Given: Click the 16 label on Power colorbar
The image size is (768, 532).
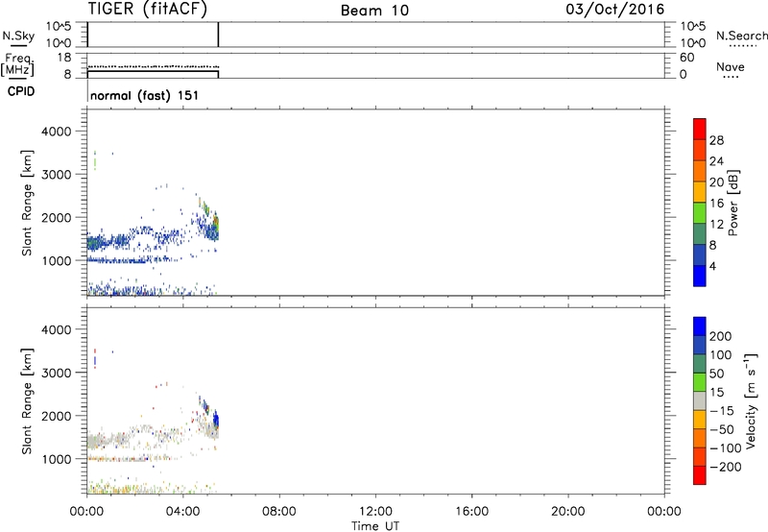Looking at the screenshot, I should tap(716, 204).
